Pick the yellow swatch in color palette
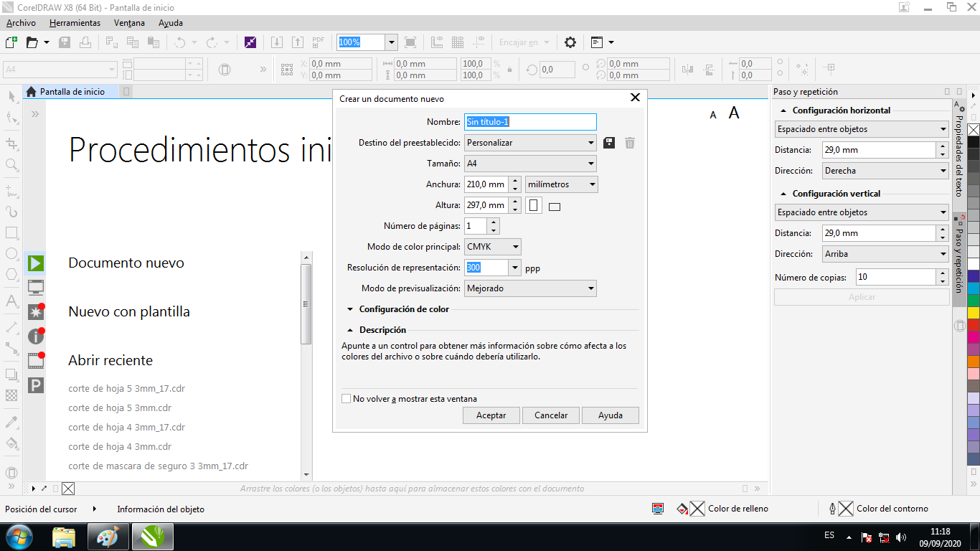The image size is (980, 551). pyautogui.click(x=974, y=313)
